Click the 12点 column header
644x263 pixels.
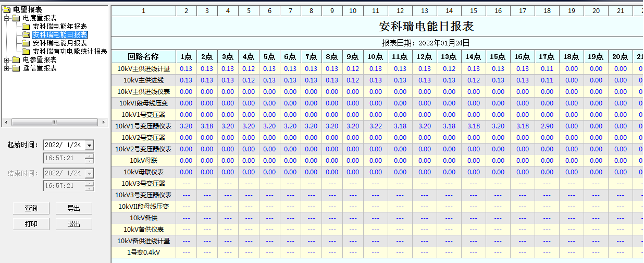click(x=425, y=57)
